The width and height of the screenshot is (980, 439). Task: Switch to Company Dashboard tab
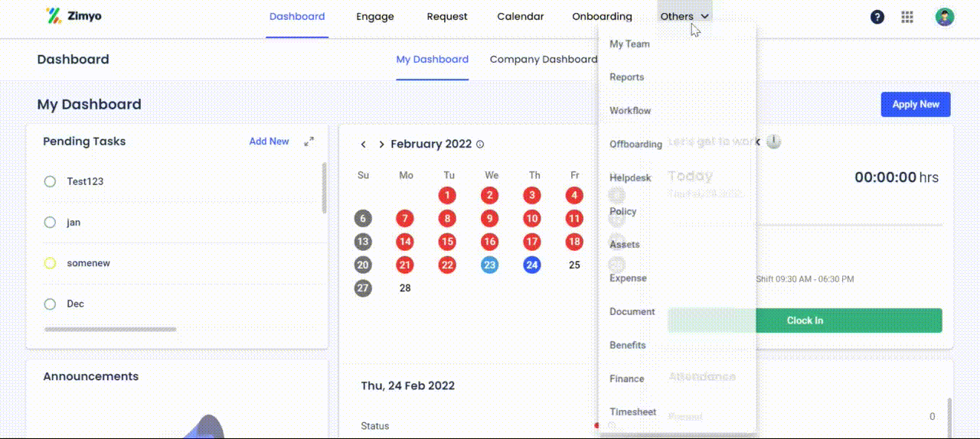544,59
